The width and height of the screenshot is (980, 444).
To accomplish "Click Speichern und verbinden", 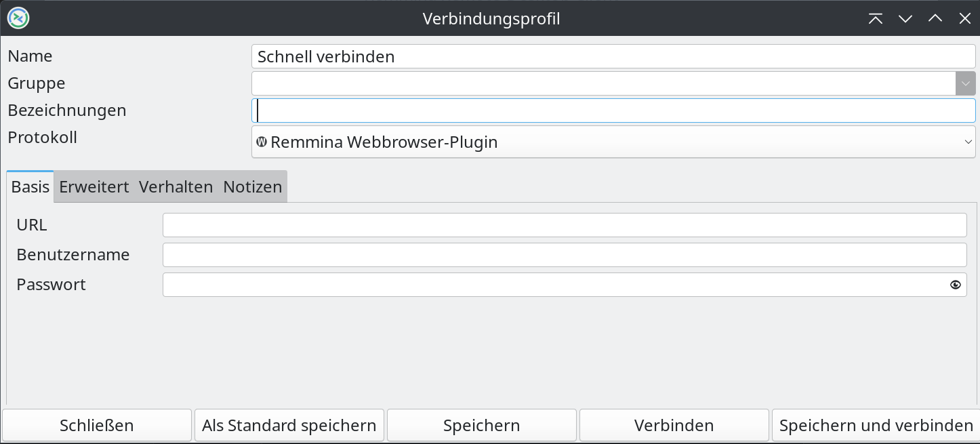I will [x=876, y=426].
